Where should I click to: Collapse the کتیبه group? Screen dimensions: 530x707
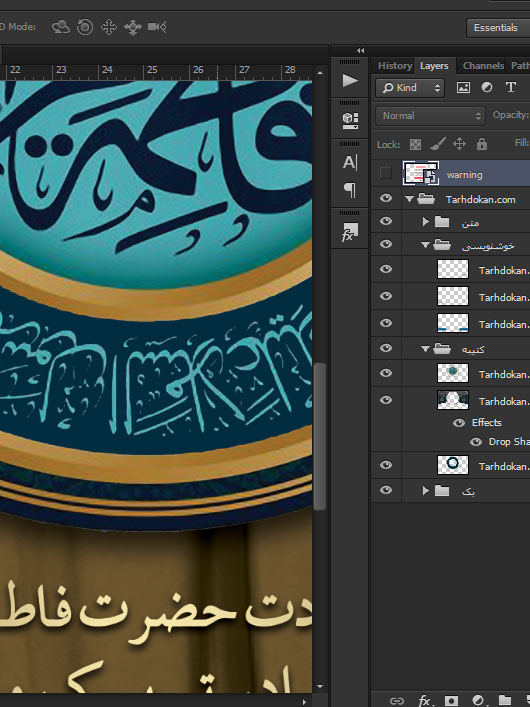point(425,349)
